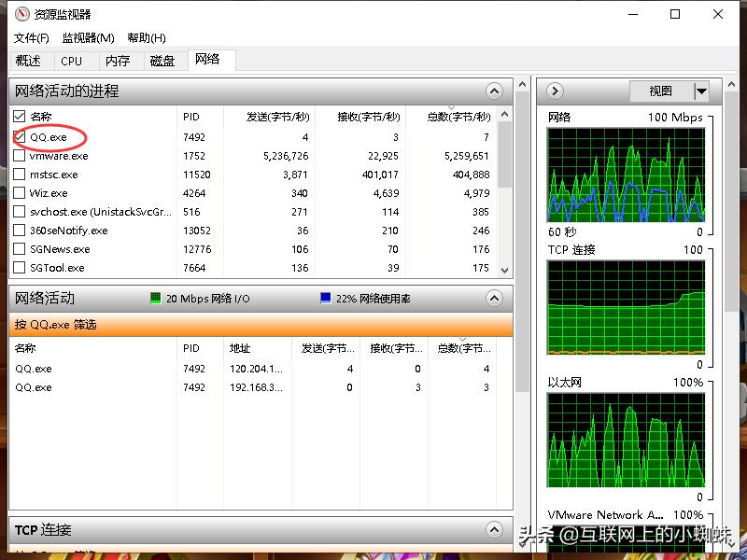
Task: Toggle the QQ.exe checkbox
Action: pos(20,137)
